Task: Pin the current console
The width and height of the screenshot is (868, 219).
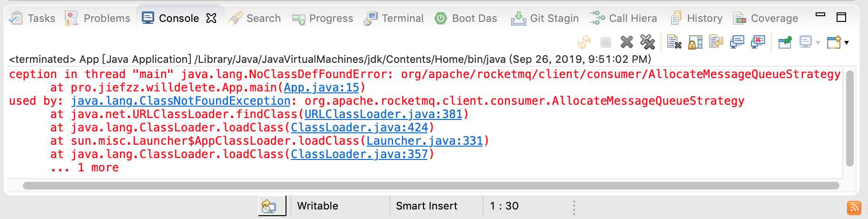Action: [x=785, y=42]
